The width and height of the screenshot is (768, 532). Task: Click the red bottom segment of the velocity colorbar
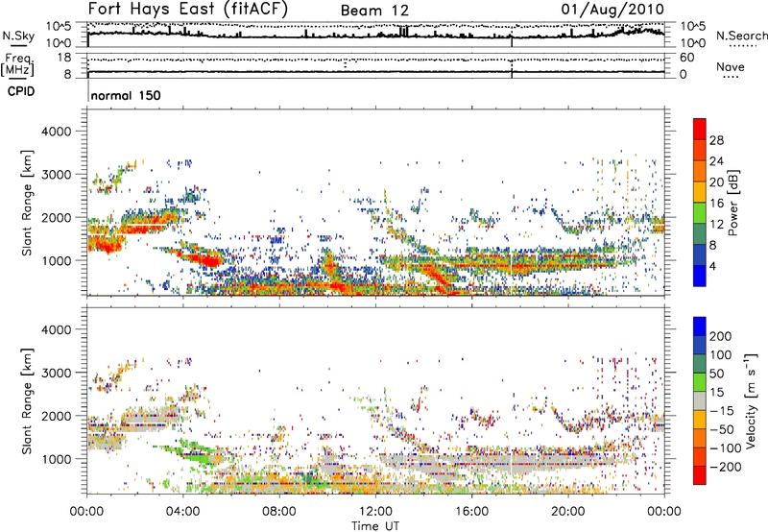[x=700, y=475]
